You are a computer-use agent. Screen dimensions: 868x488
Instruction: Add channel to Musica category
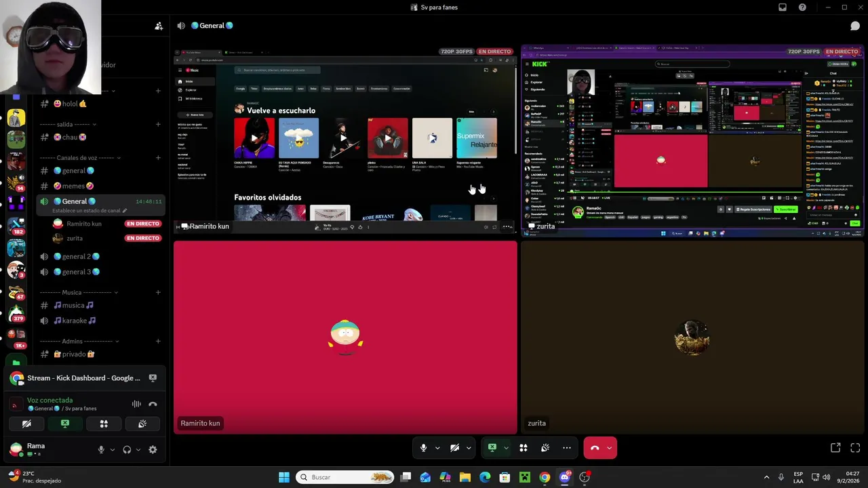158,293
